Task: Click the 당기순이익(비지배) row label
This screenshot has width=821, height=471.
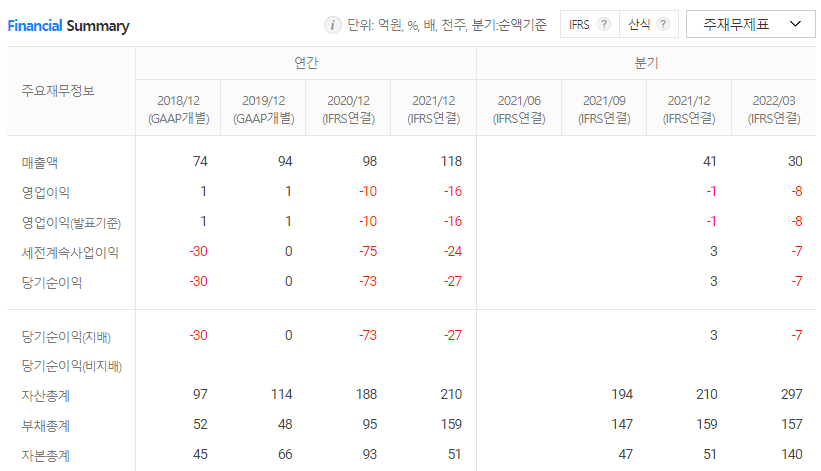Action: click(x=72, y=365)
